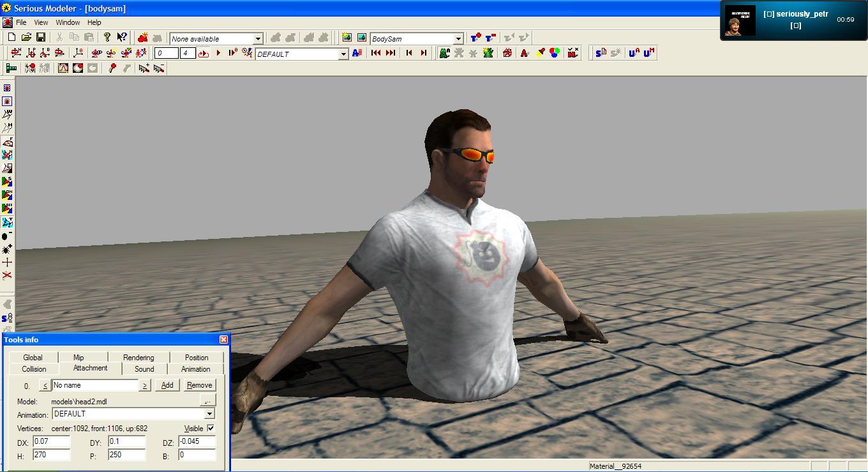The height and width of the screenshot is (472, 868).
Task: Open the DEFAULT animation dropdown in toolbar
Action: coord(343,54)
